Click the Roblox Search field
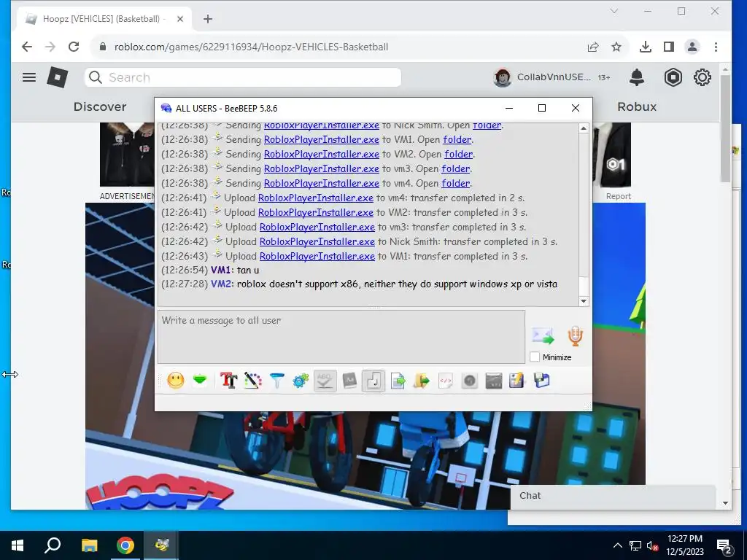The width and height of the screenshot is (747, 560). [243, 77]
